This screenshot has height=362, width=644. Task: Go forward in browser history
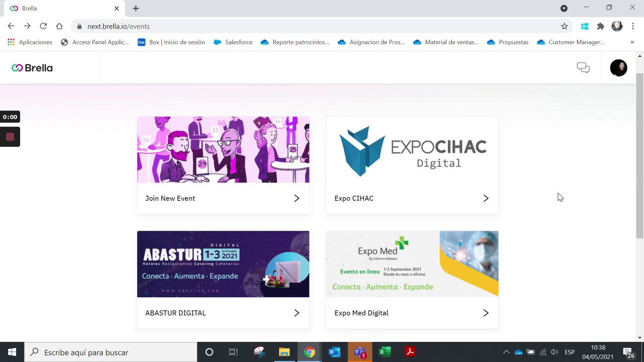click(27, 26)
